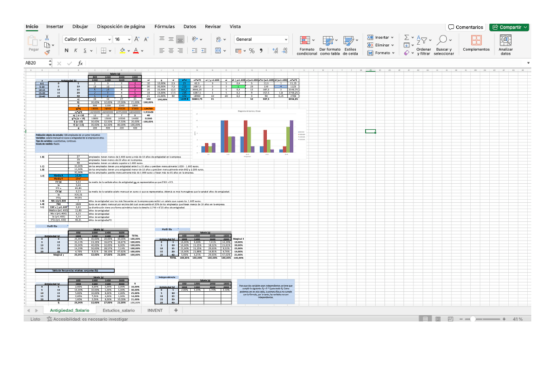The width and height of the screenshot is (555, 392).
Task: Toggle underline S formatting
Action: click(84, 50)
